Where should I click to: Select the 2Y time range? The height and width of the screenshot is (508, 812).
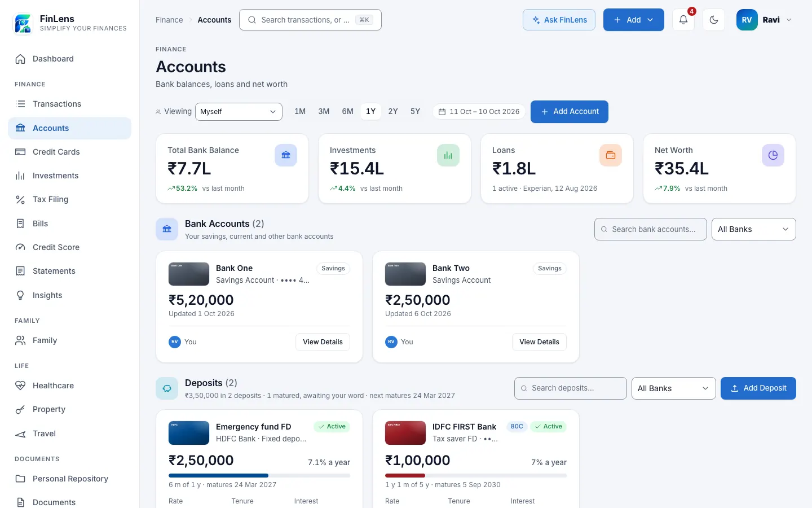click(393, 112)
